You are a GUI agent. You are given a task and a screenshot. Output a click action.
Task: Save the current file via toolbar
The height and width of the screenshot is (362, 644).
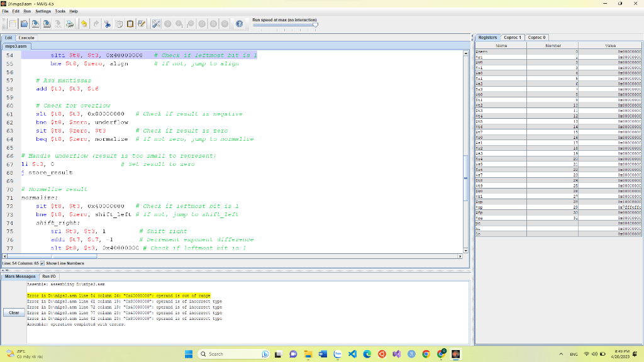coord(35,24)
